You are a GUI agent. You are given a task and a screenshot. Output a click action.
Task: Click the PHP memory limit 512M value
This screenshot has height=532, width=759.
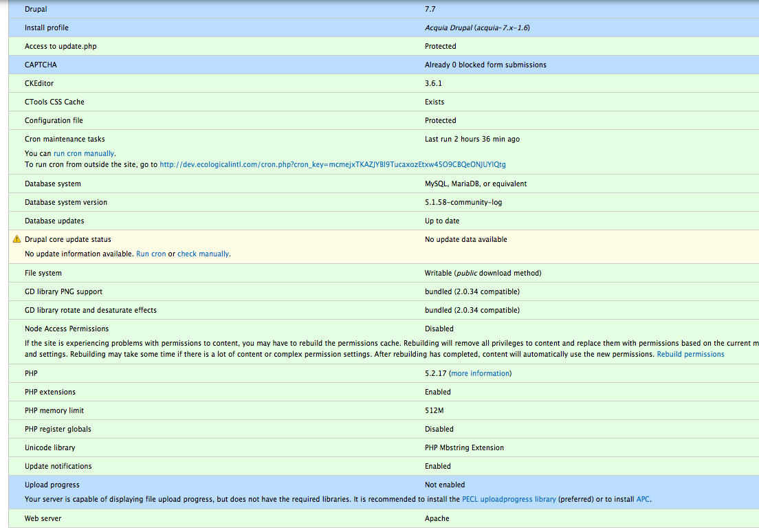[434, 410]
